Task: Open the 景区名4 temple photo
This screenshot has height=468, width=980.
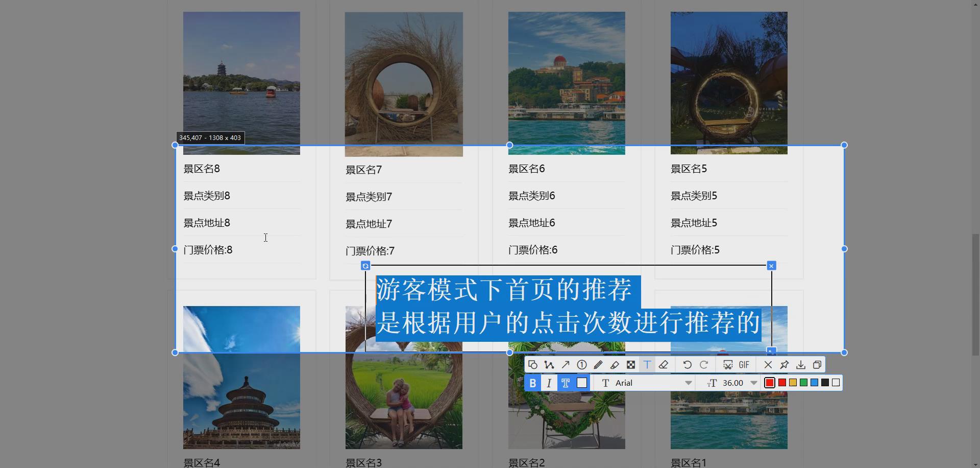Action: [x=241, y=378]
